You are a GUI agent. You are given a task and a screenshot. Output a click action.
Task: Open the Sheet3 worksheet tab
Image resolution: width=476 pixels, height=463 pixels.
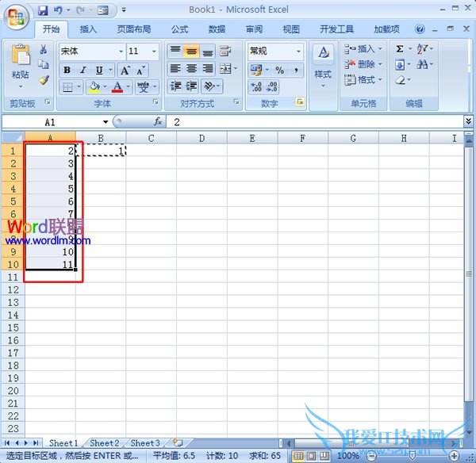pyautogui.click(x=145, y=443)
